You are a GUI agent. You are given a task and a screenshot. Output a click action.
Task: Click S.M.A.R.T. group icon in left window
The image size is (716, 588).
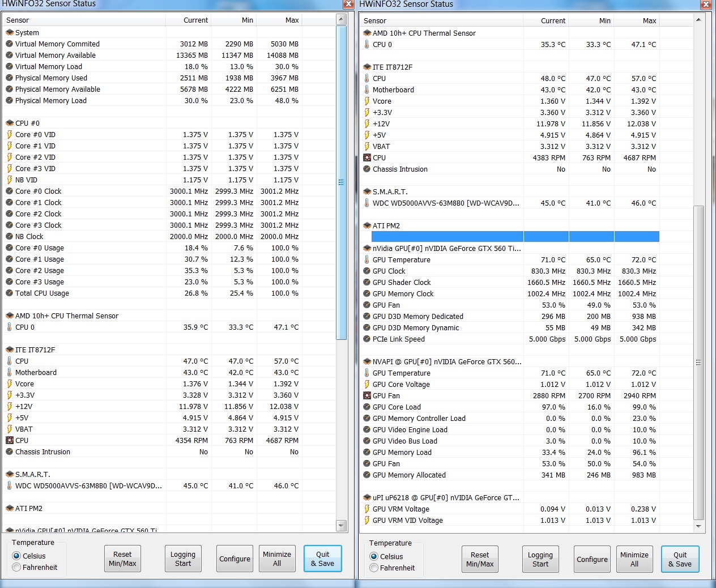(10, 475)
